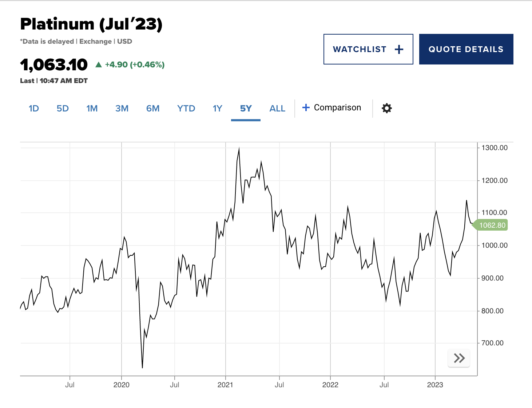Click the plus icon in Watchlist button
532x408 pixels.
pos(399,50)
